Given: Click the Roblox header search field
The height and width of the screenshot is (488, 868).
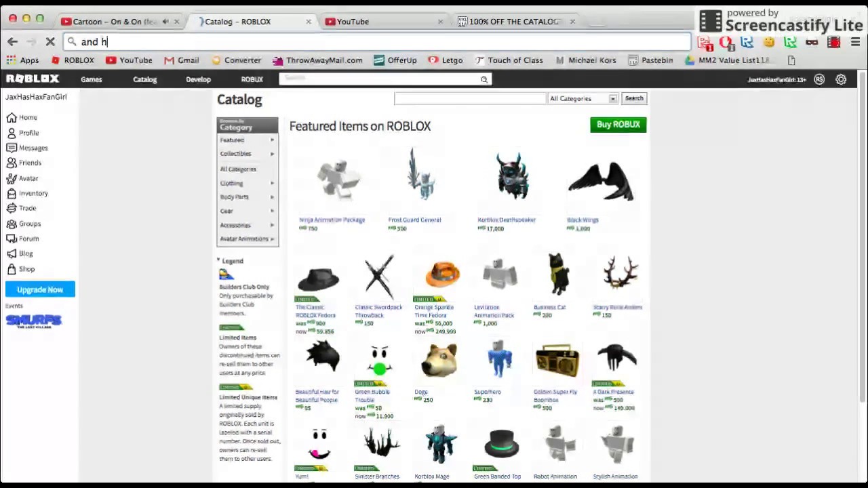Looking at the screenshot, I should pos(380,79).
